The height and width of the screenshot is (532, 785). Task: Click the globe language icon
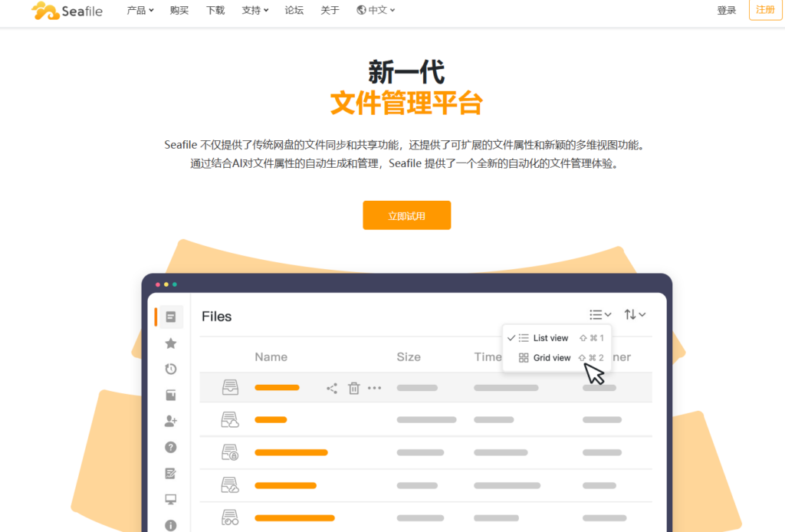coord(361,10)
